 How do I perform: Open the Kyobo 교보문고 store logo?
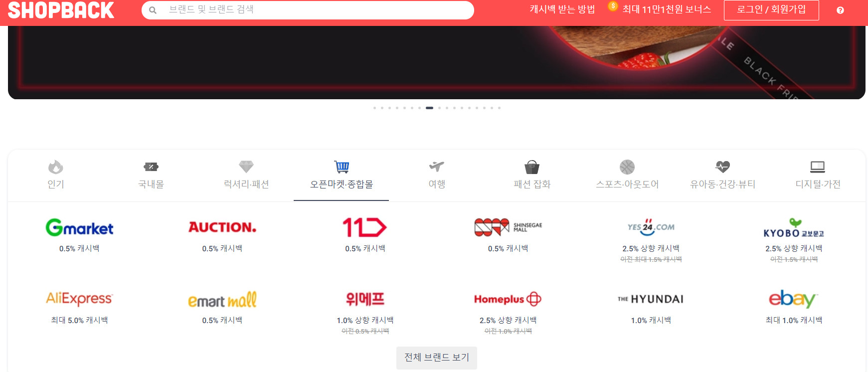[794, 228]
